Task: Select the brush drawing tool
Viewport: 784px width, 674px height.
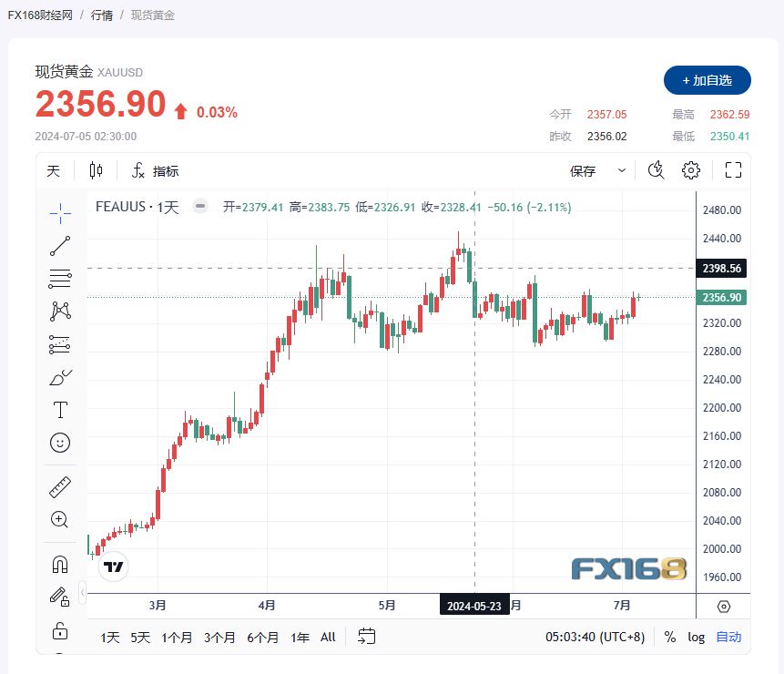Action: (60, 376)
